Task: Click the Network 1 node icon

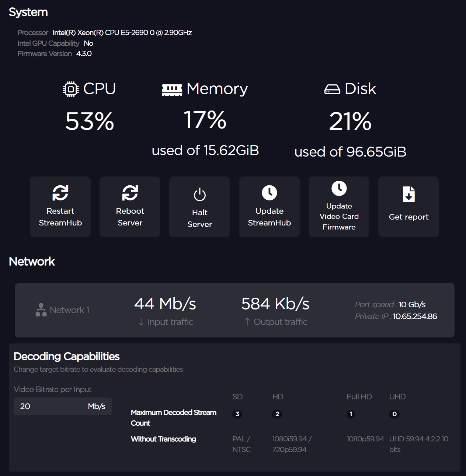Action: (41, 309)
